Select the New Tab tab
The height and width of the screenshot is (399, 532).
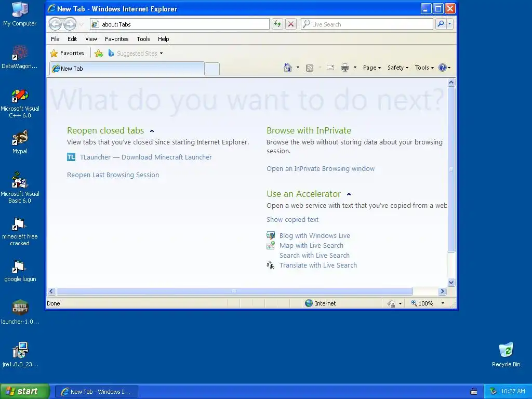[127, 68]
